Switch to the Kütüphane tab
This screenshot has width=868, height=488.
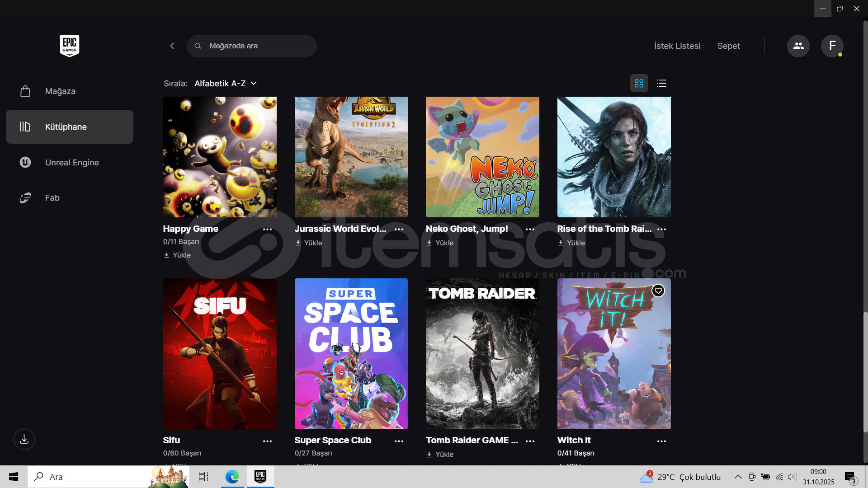click(66, 127)
